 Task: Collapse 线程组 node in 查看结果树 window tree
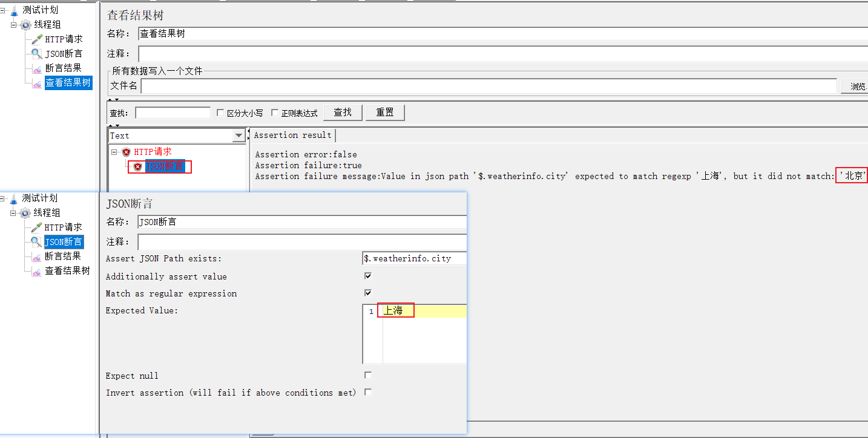click(15, 25)
